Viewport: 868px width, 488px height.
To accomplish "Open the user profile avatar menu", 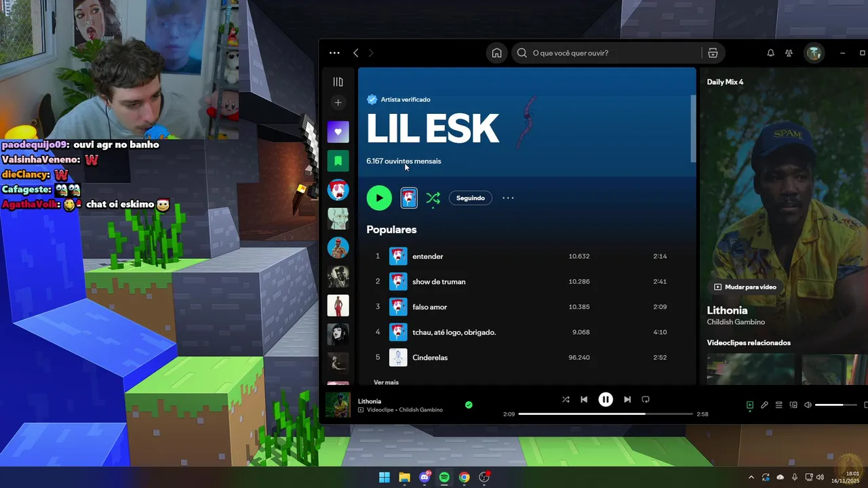I will pos(814,53).
